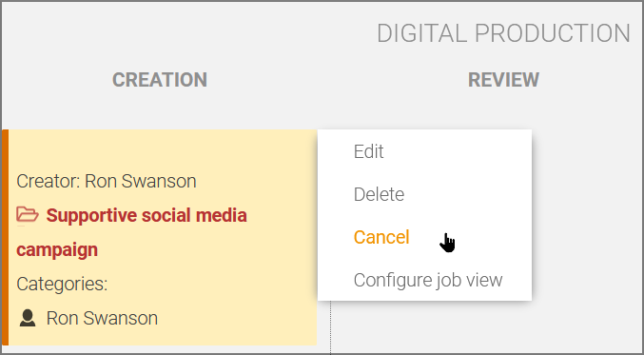Select the highlighted Cancel menu entry
The width and height of the screenshot is (644, 355).
click(381, 237)
